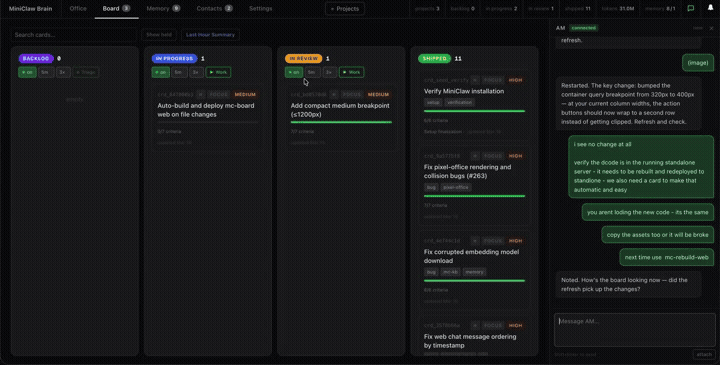Toggle FOCUS on Fix corrupted embedding card
The image size is (720, 365).
(x=493, y=241)
